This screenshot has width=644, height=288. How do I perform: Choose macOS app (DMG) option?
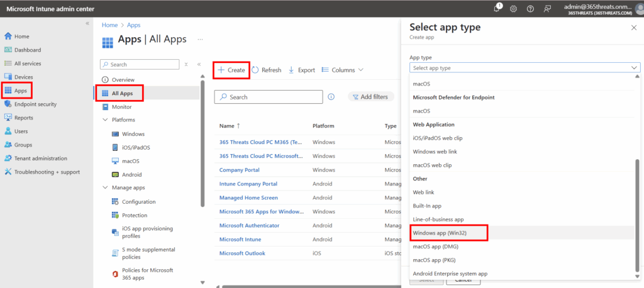point(523,246)
